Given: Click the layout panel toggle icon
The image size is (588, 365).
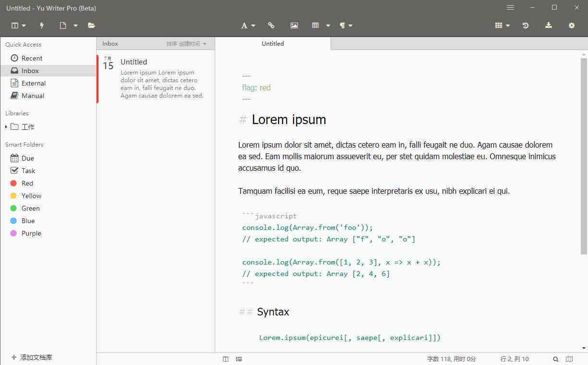Looking at the screenshot, I should pyautogui.click(x=15, y=25).
